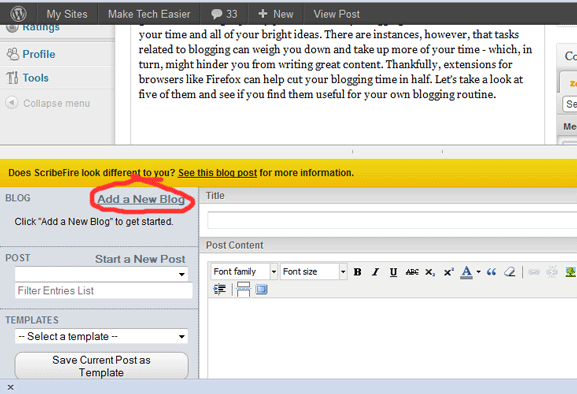The width and height of the screenshot is (577, 394).
Task: Set text color with the A icon
Action: tap(466, 272)
